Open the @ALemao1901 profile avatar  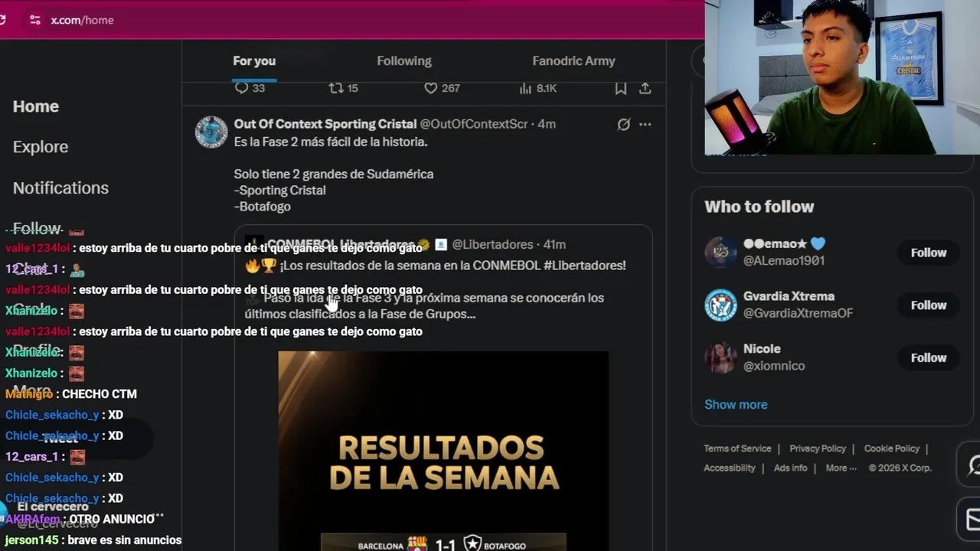[720, 253]
